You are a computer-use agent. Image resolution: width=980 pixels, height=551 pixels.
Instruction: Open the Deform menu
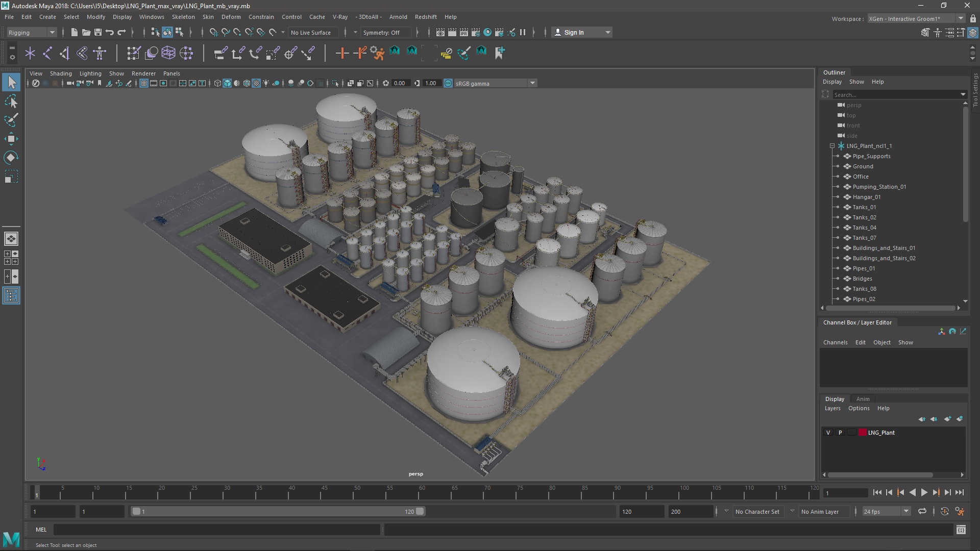[x=231, y=17]
